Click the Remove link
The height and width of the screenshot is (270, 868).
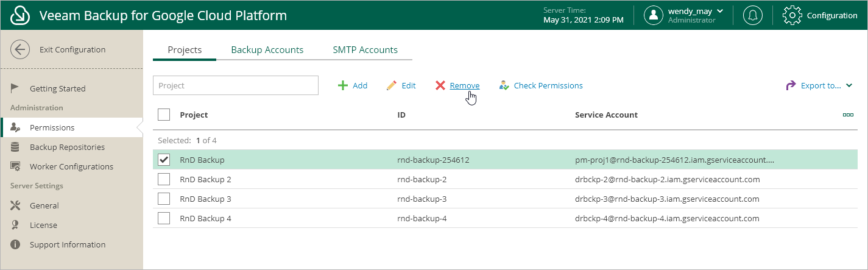click(x=465, y=86)
